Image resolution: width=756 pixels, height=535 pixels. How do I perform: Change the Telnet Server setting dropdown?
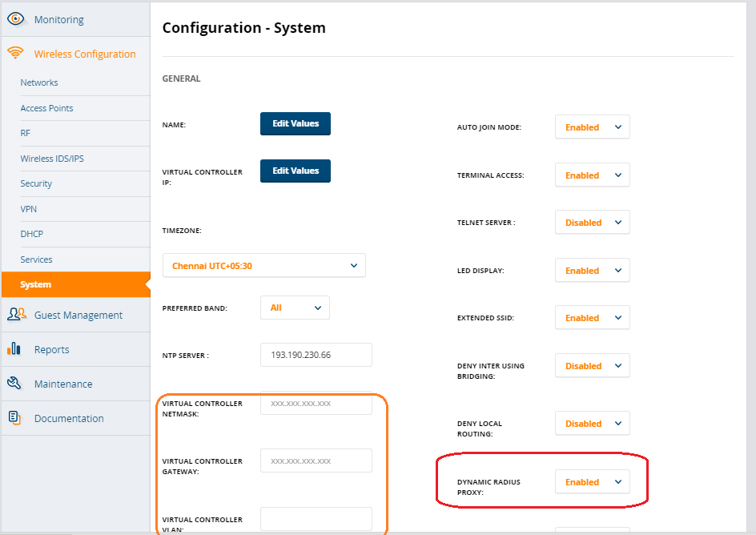pyautogui.click(x=592, y=222)
